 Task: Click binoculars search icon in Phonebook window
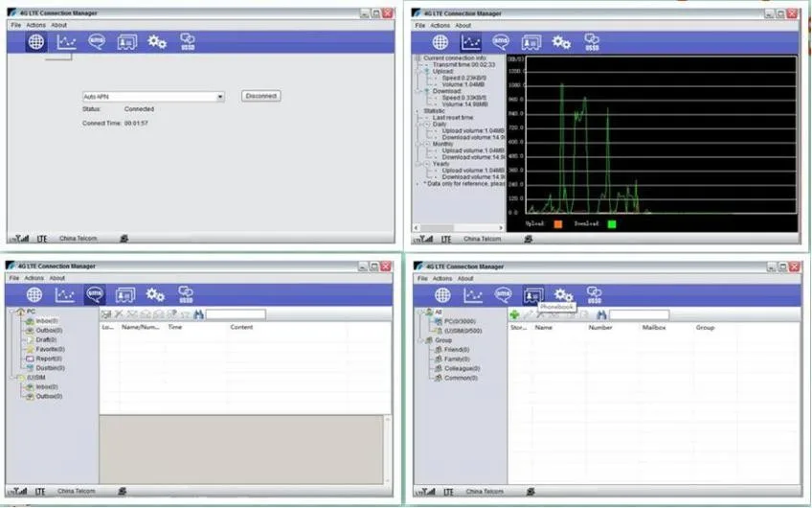(601, 314)
